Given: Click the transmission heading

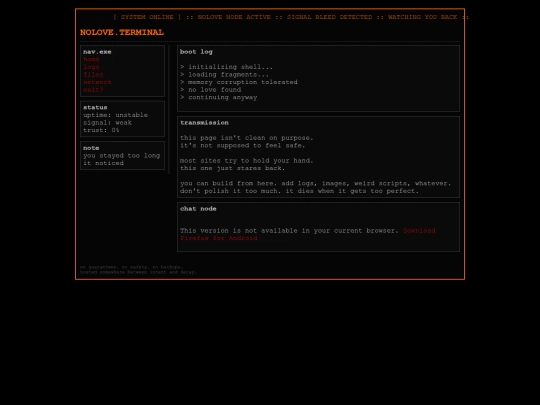Looking at the screenshot, I should pyautogui.click(x=204, y=123).
